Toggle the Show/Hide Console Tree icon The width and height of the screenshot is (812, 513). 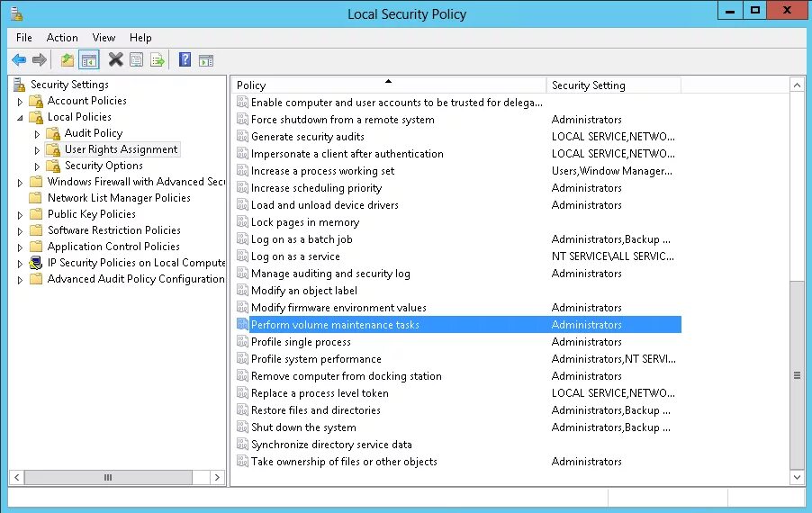coord(89,60)
